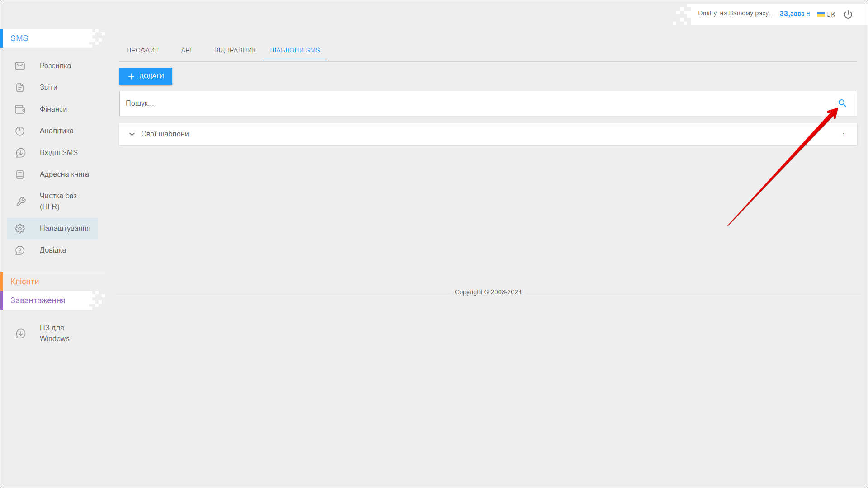Open Звіти document icon in sidebar
This screenshot has width=868, height=488.
(20, 88)
